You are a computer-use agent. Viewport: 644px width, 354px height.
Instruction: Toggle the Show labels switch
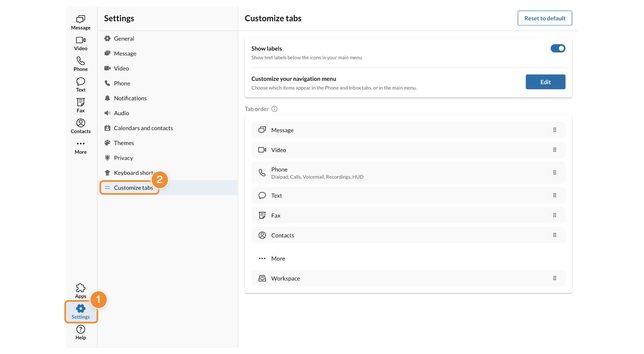[x=557, y=48]
